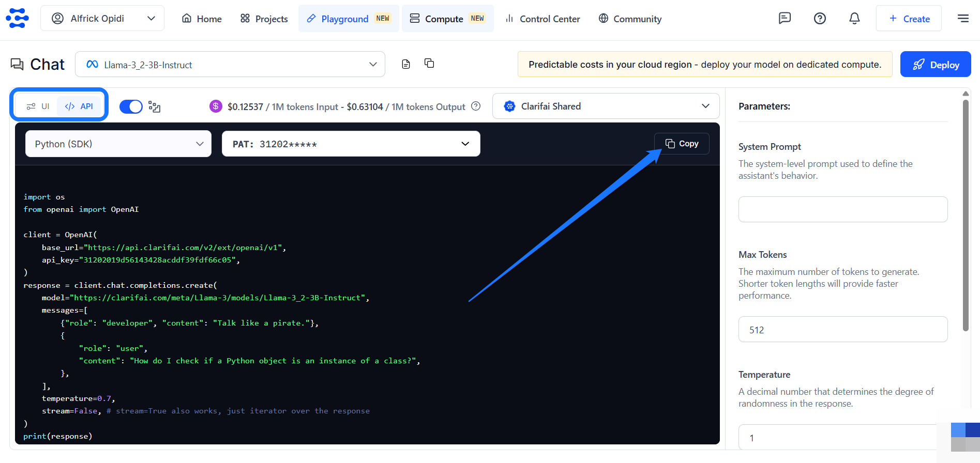Click the NEW badge on Compute

tap(477, 18)
